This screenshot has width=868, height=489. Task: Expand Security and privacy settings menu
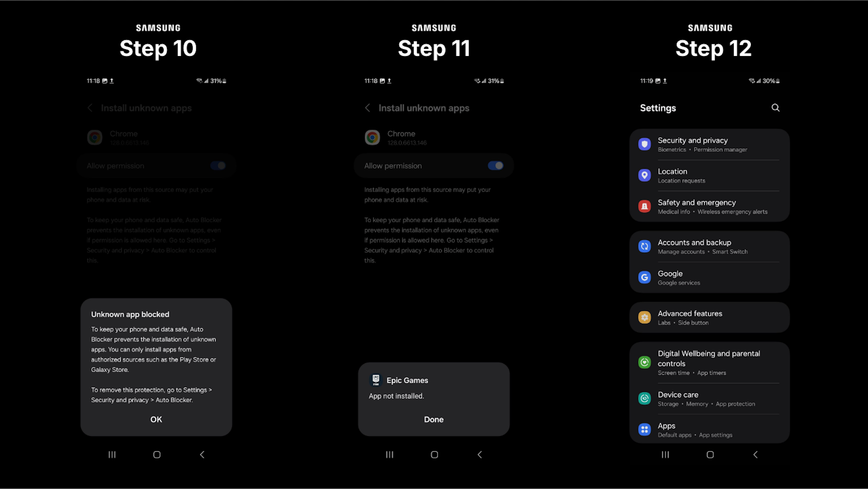pos(711,144)
